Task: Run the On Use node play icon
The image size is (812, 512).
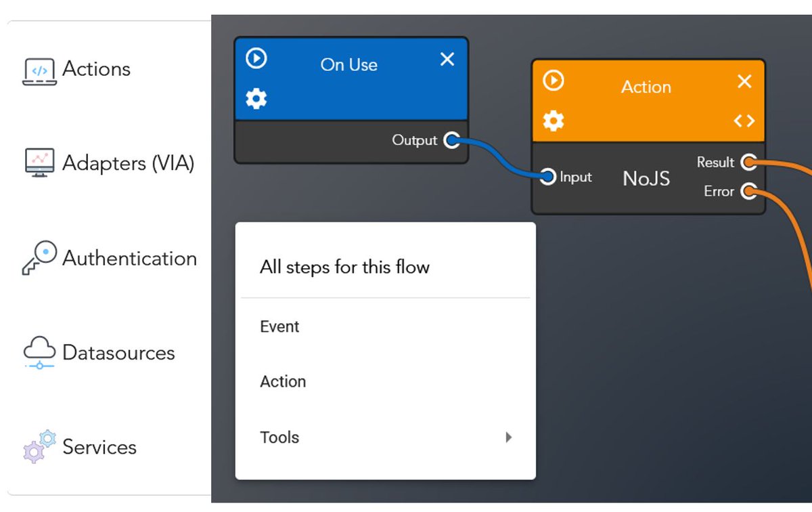Action: pos(256,59)
